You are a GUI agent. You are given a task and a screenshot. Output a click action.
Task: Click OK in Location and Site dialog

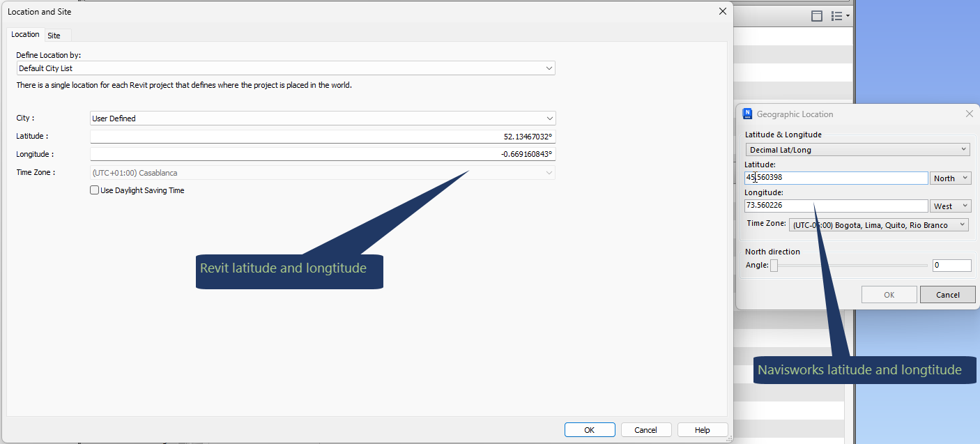590,430
